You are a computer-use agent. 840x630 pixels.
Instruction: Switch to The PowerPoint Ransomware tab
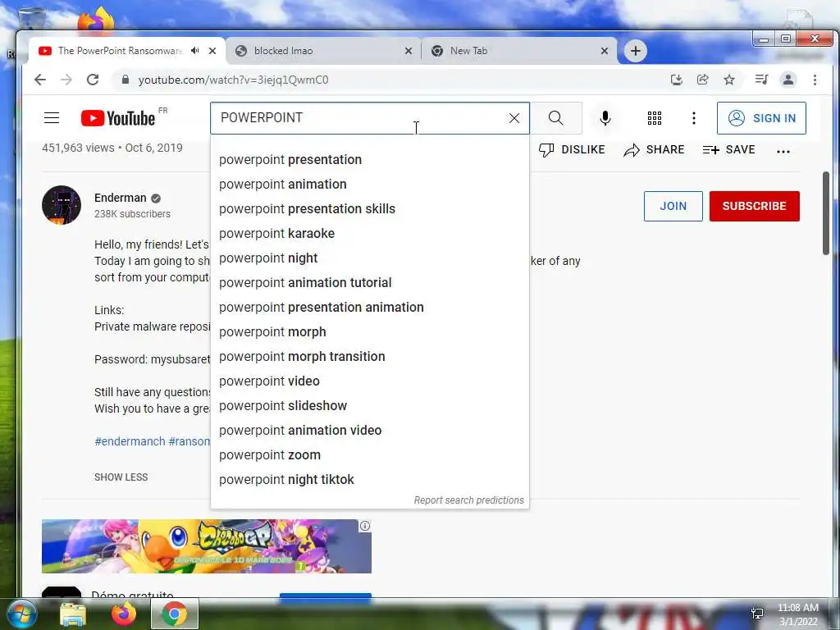pyautogui.click(x=120, y=50)
